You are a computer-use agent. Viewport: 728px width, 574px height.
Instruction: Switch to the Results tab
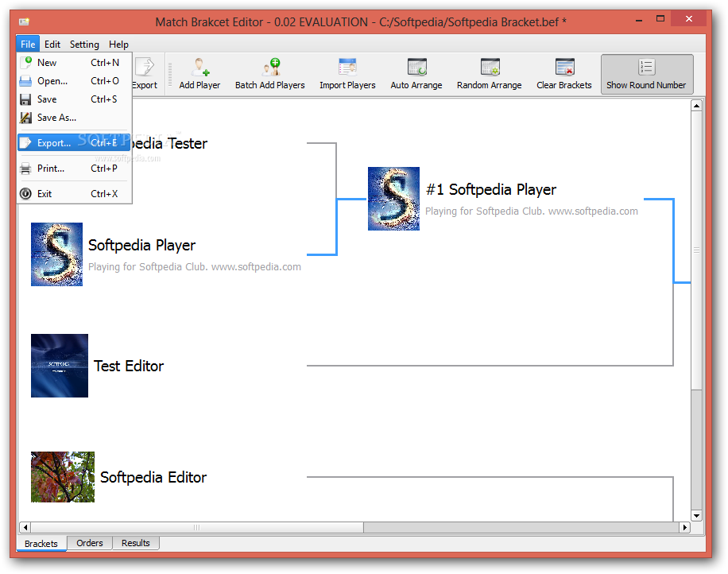pos(136,543)
